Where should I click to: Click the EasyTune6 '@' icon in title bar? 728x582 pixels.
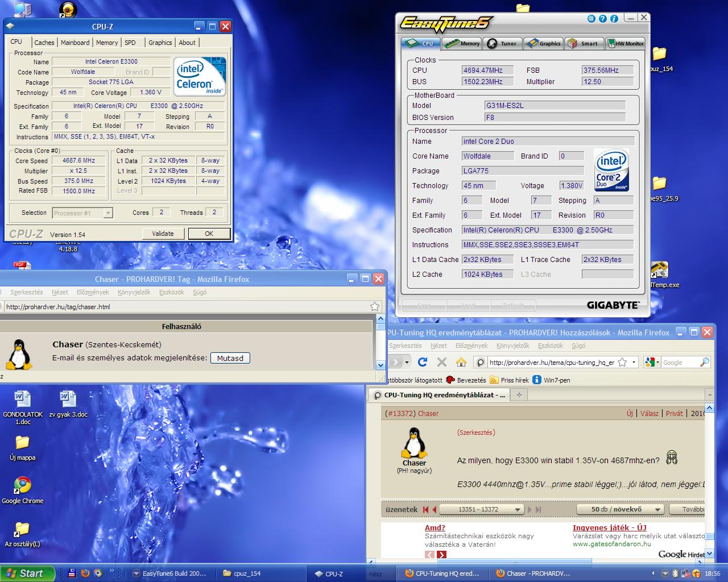pos(591,18)
